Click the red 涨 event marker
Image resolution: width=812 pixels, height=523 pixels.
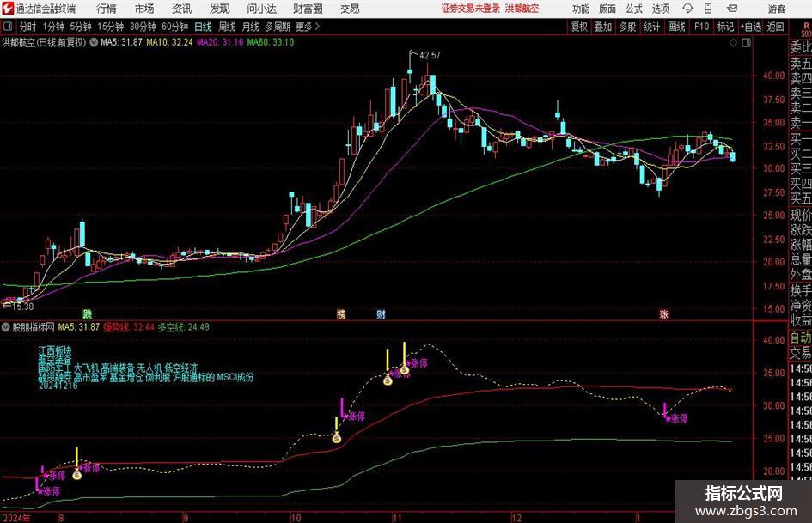664,313
